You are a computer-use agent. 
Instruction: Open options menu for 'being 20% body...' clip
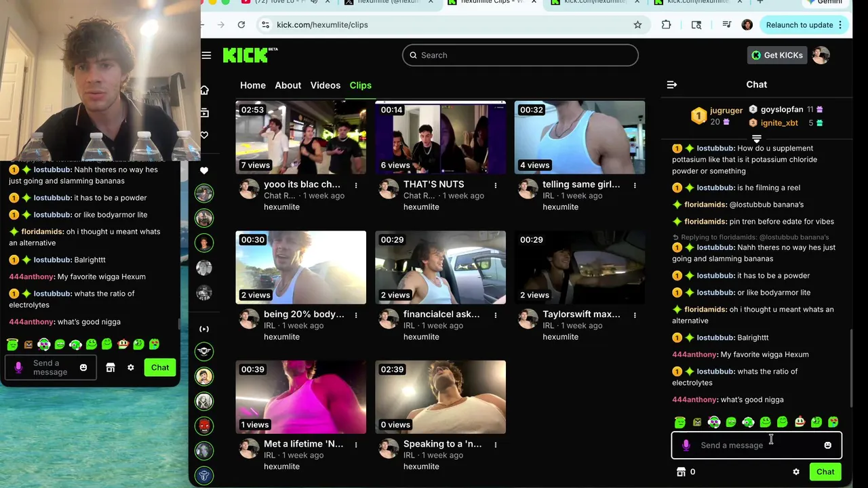[x=356, y=315]
